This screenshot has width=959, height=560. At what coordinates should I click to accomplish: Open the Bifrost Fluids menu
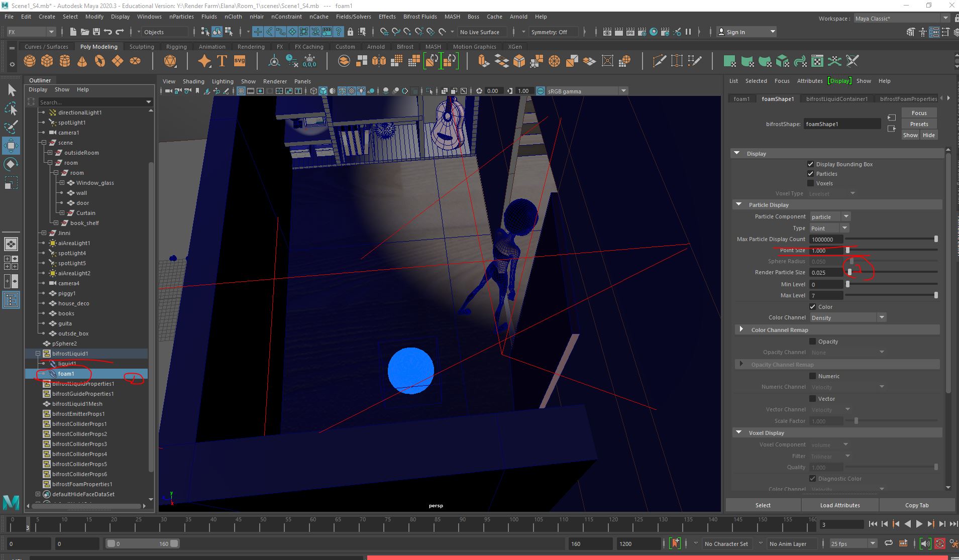(x=420, y=17)
